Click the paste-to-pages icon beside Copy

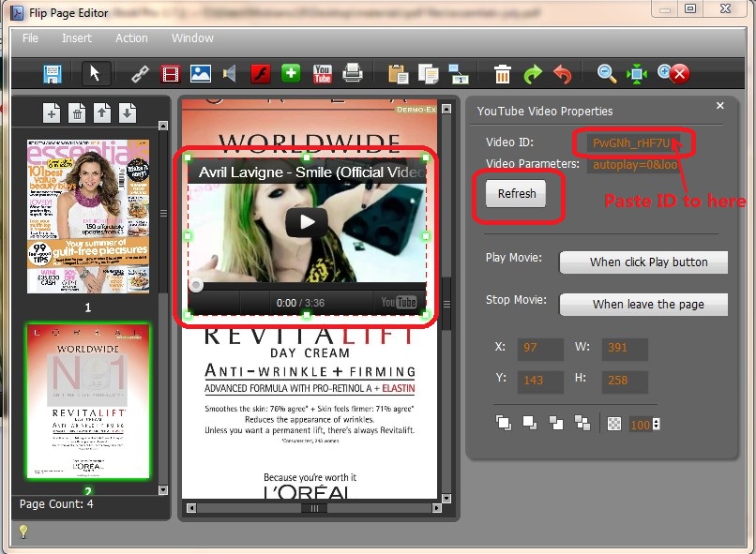459,74
